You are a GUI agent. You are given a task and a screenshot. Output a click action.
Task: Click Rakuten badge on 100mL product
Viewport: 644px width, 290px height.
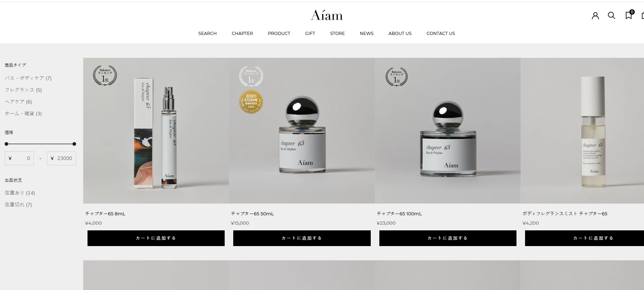[x=396, y=77]
